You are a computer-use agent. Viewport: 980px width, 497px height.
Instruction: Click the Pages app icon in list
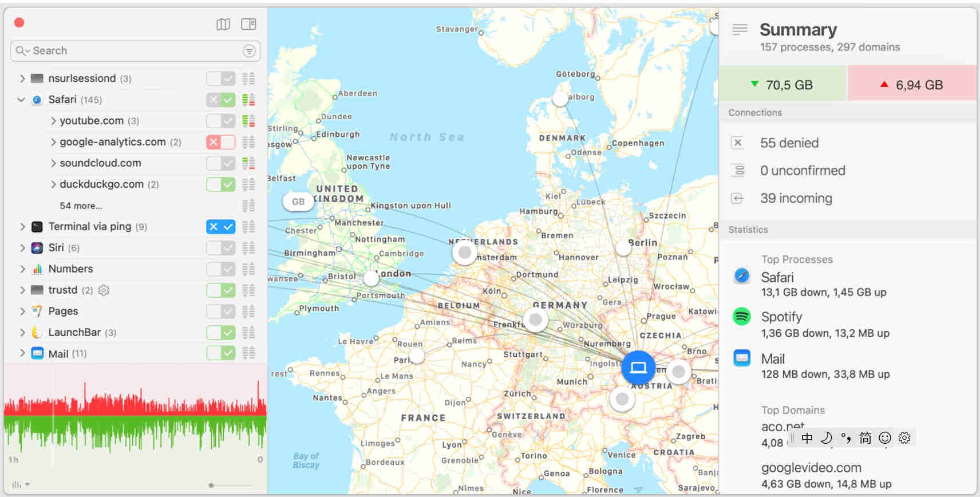click(37, 311)
